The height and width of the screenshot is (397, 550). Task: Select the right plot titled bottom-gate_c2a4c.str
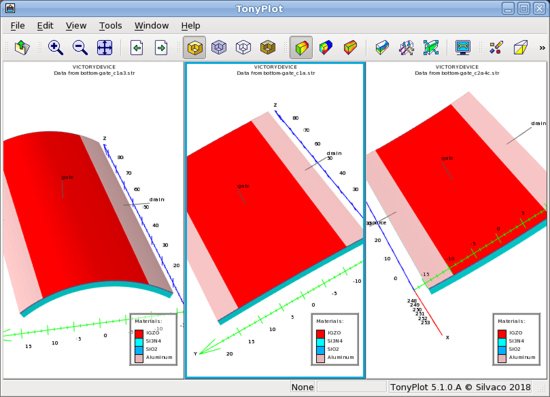[x=457, y=220]
